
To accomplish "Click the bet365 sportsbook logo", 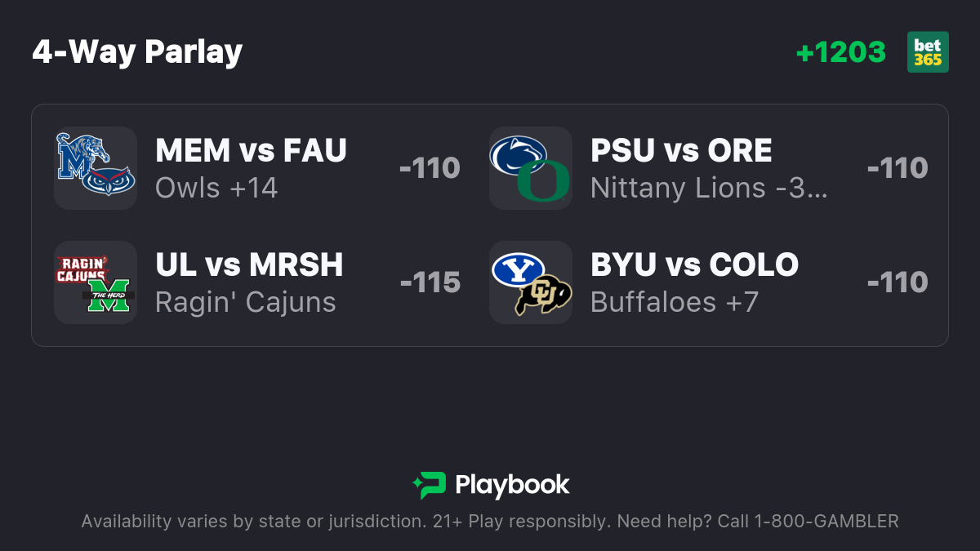I will (928, 52).
